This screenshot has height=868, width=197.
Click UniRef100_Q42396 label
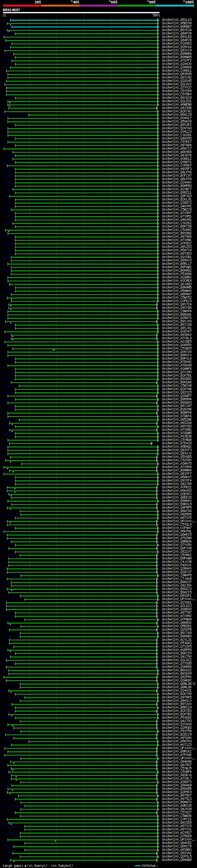(177, 108)
